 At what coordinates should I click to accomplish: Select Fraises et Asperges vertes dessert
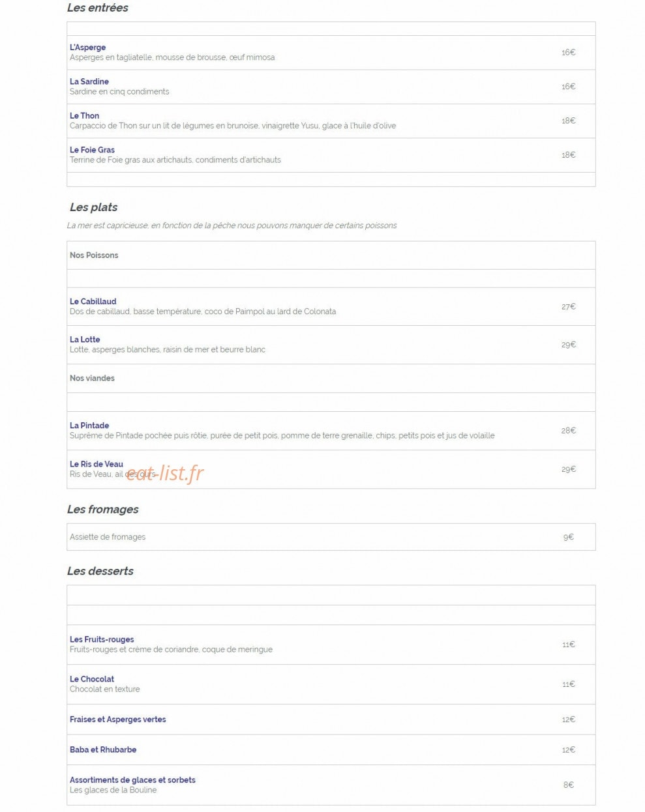click(x=118, y=719)
